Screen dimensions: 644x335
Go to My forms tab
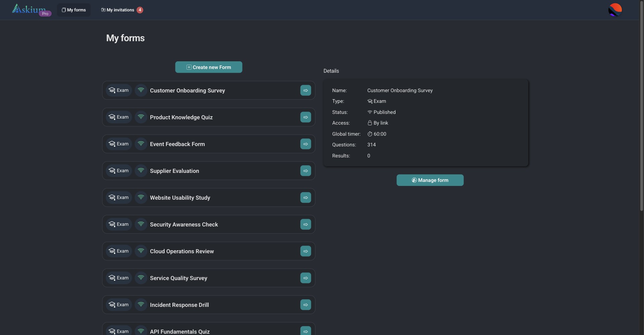tap(74, 10)
